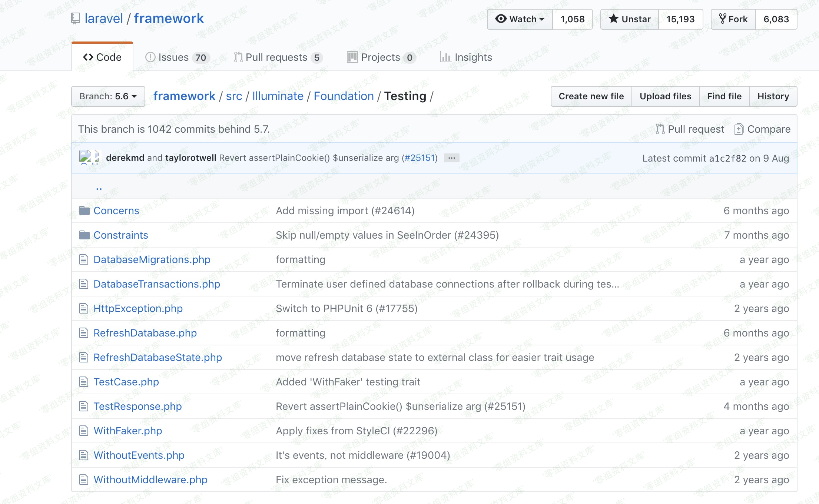Fork the repository
Viewport: 819px width, 504px height.
tap(733, 19)
